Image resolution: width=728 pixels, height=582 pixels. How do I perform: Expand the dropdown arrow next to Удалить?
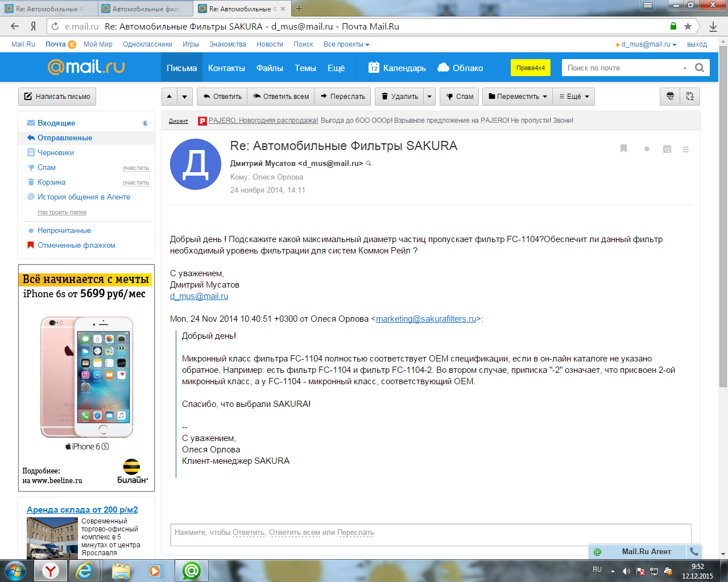pyautogui.click(x=429, y=97)
